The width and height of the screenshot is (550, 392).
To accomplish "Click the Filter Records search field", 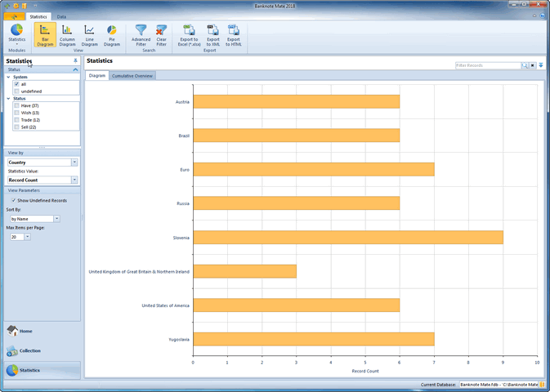I will 487,65.
